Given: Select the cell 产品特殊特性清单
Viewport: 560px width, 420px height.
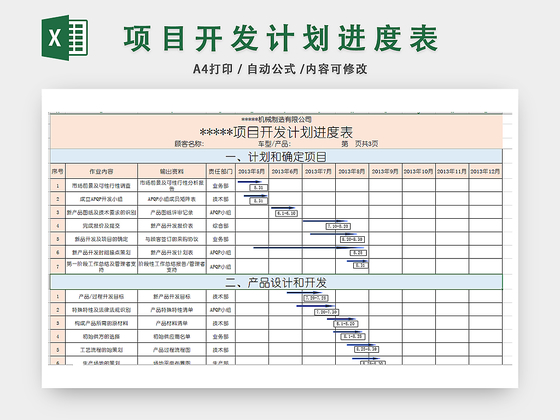Looking at the screenshot, I should 172,310.
